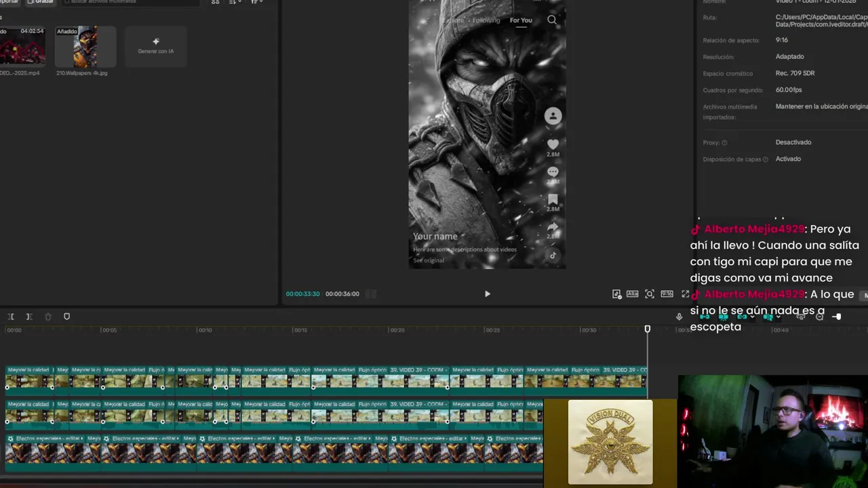Click the Proxy info help icon
Image resolution: width=868 pixels, height=488 pixels.
[x=724, y=143]
